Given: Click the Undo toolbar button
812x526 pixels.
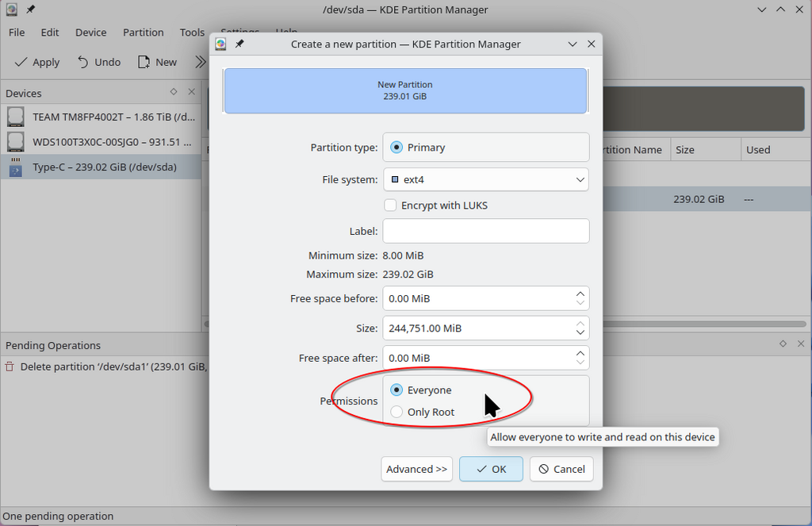Looking at the screenshot, I should coord(98,62).
